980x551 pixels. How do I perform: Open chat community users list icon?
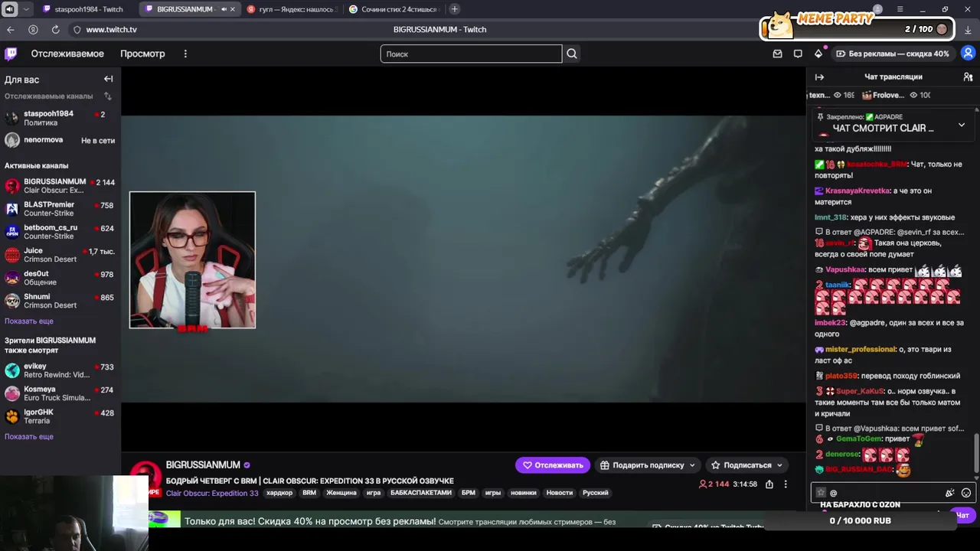(968, 77)
